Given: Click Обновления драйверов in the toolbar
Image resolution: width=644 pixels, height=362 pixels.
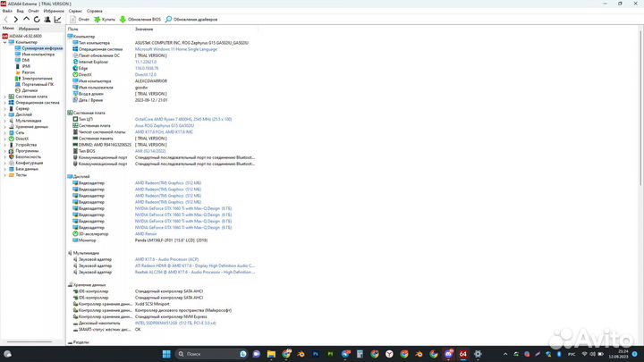Looking at the screenshot, I should tap(191, 20).
